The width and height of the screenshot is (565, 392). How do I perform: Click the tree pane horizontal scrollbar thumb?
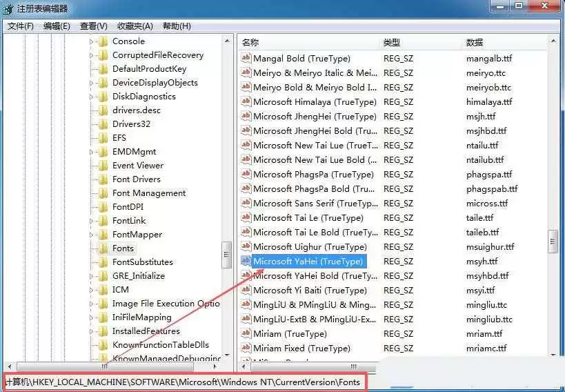pyautogui.click(x=104, y=366)
